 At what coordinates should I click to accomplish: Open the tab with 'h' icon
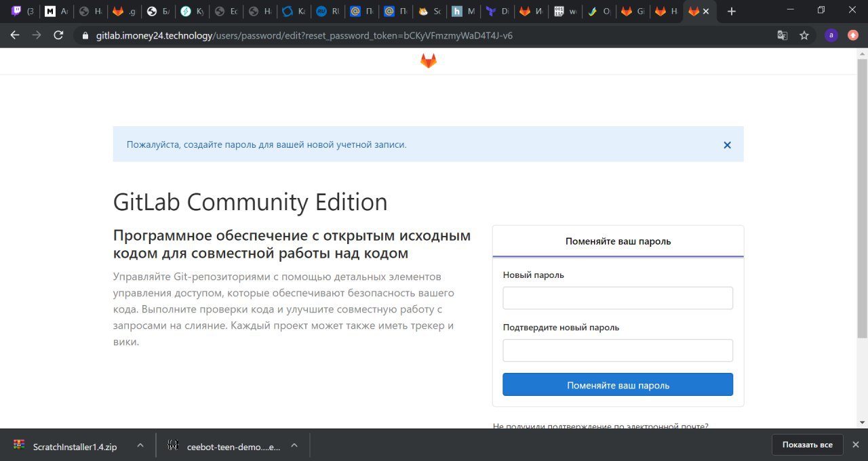(x=464, y=12)
